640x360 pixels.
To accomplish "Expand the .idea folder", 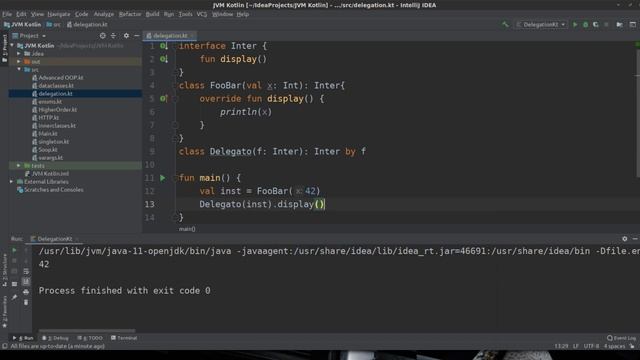I will click(19, 53).
